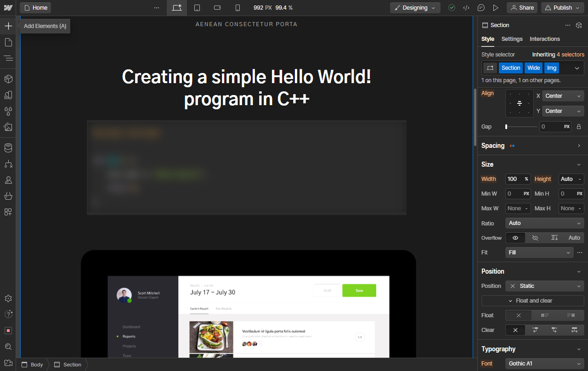Switch to mobile portrait breakpoint
This screenshot has width=588, height=371.
coord(237,8)
